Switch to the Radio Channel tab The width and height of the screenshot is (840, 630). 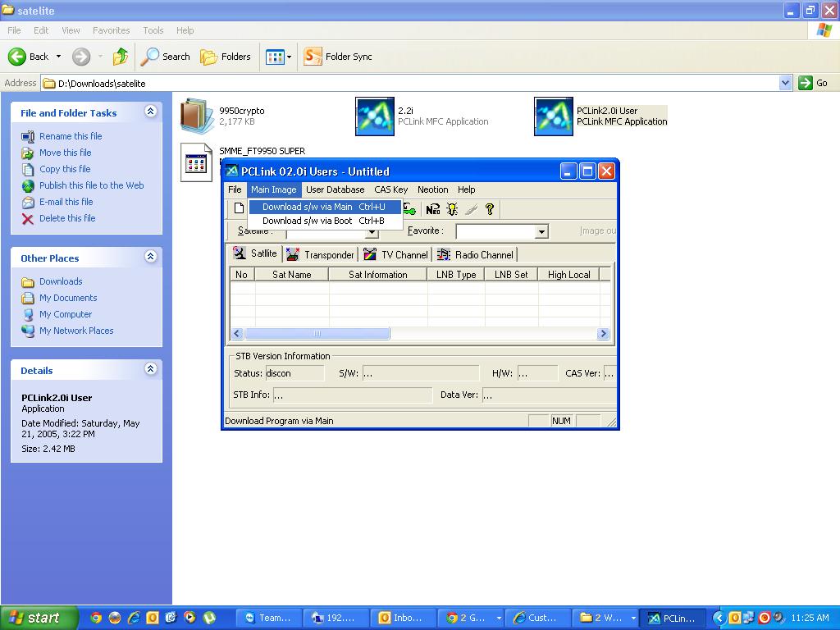pos(475,255)
